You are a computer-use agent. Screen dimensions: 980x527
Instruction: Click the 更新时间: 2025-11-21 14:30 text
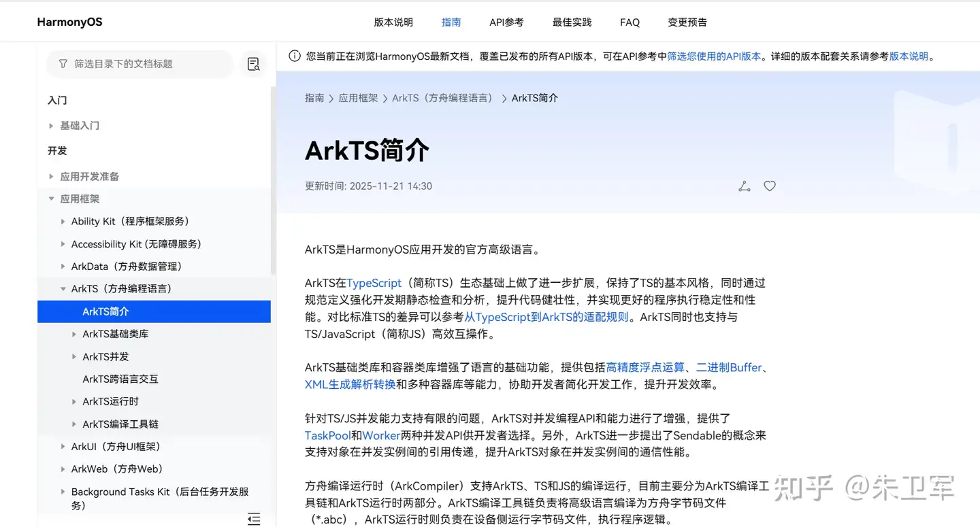tap(368, 186)
